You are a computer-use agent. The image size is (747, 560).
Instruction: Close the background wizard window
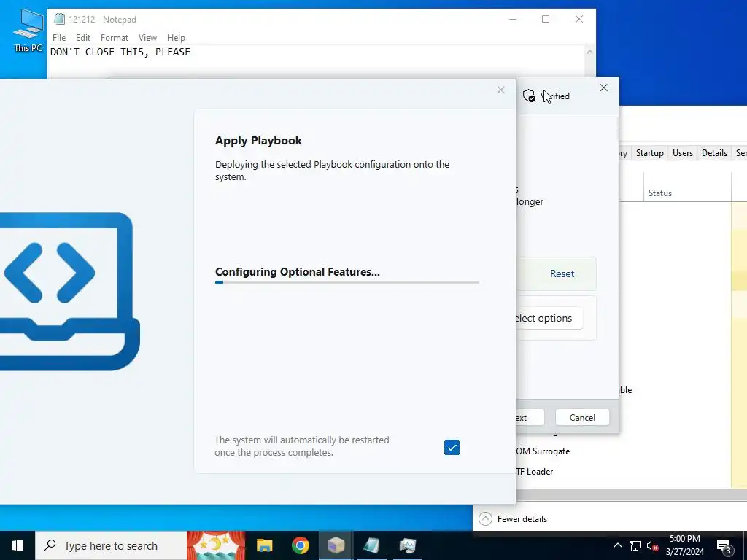coord(603,87)
